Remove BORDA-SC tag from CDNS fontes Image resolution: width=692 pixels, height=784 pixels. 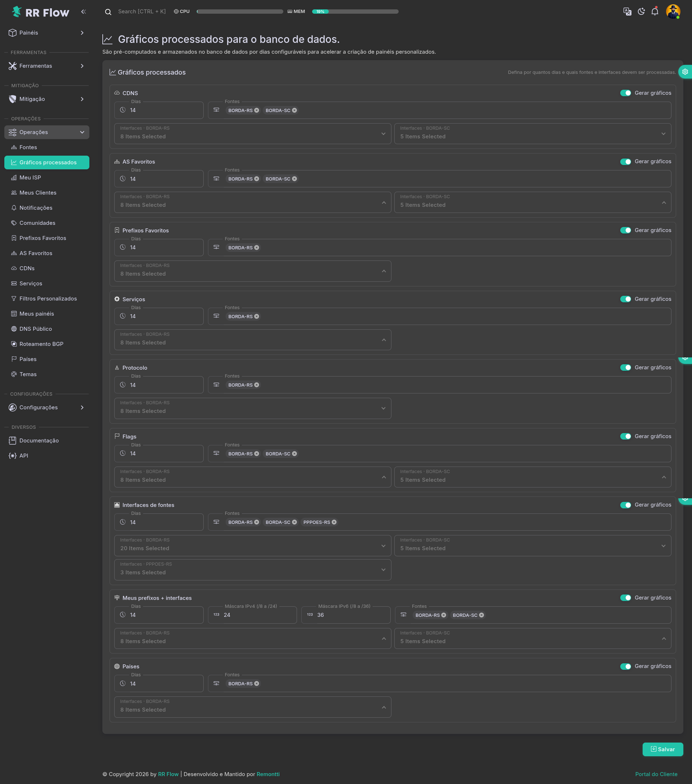click(x=294, y=111)
